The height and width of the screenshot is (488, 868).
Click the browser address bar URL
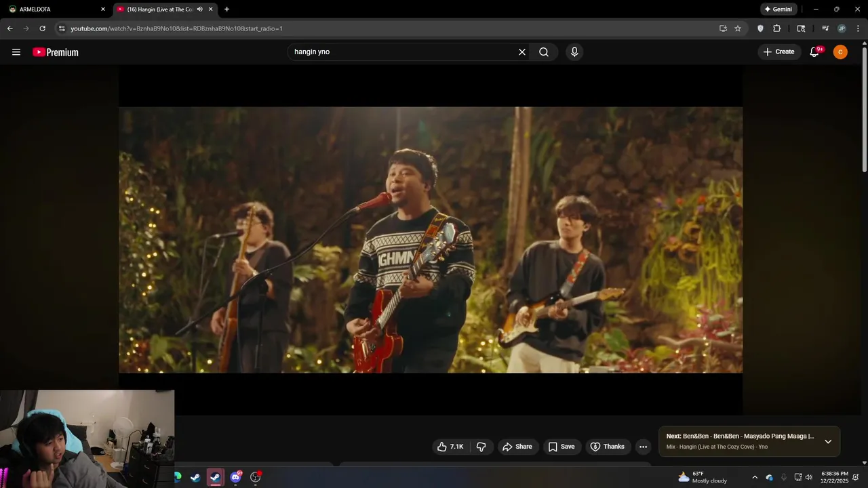click(176, 28)
